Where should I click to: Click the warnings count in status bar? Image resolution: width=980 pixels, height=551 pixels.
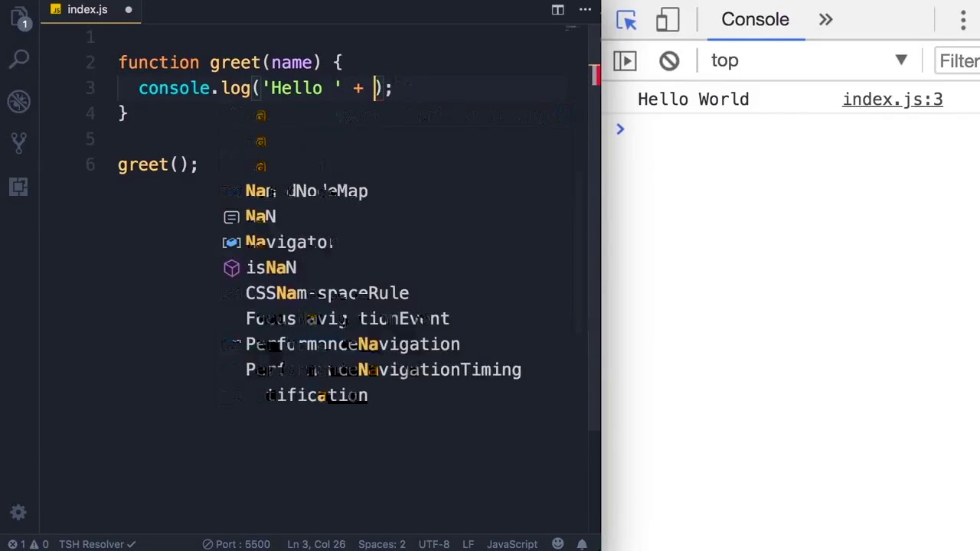pyautogui.click(x=39, y=544)
